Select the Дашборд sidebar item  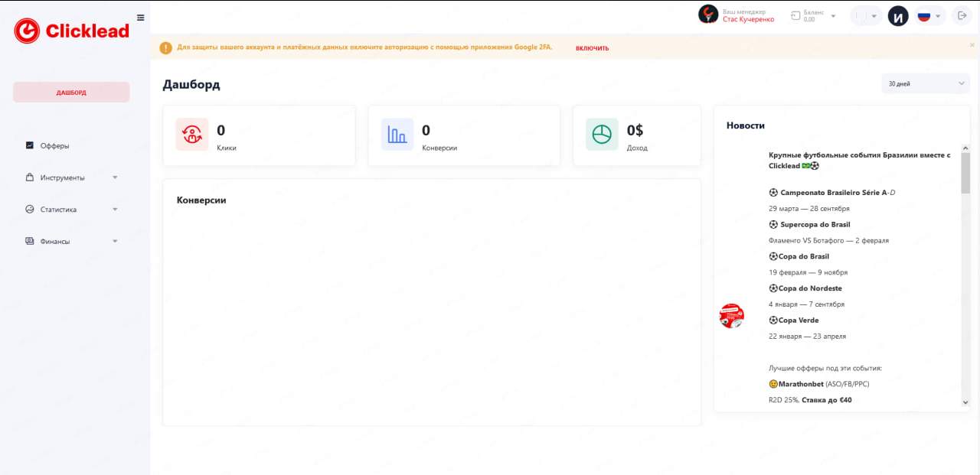coord(71,93)
